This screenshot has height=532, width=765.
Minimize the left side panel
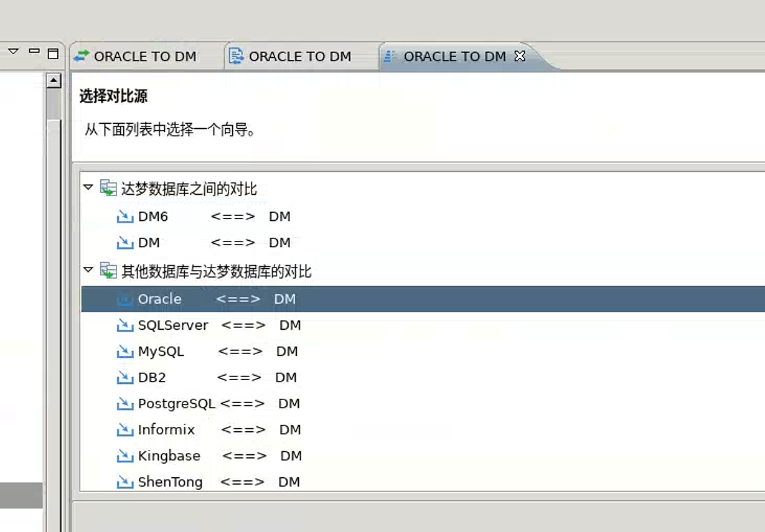pos(34,51)
